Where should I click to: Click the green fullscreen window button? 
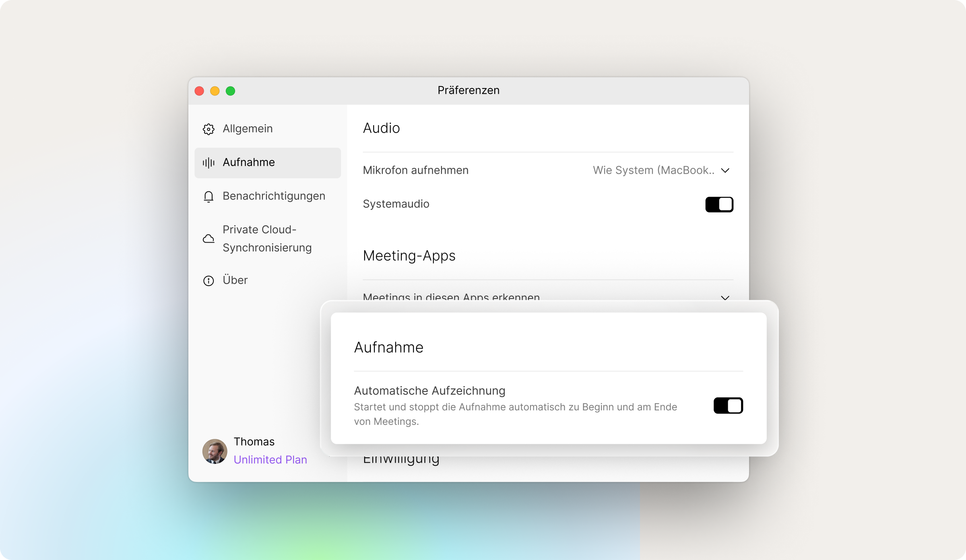pos(230,91)
